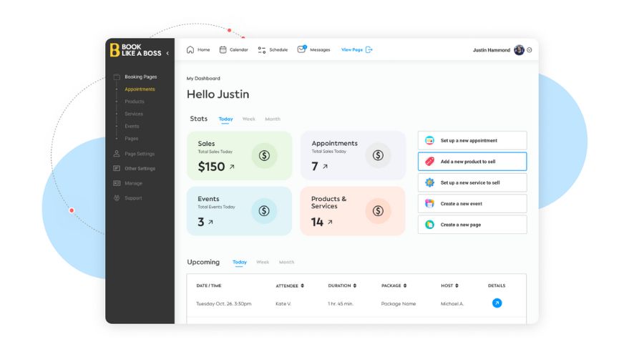Click the blue gear service icon

[429, 182]
